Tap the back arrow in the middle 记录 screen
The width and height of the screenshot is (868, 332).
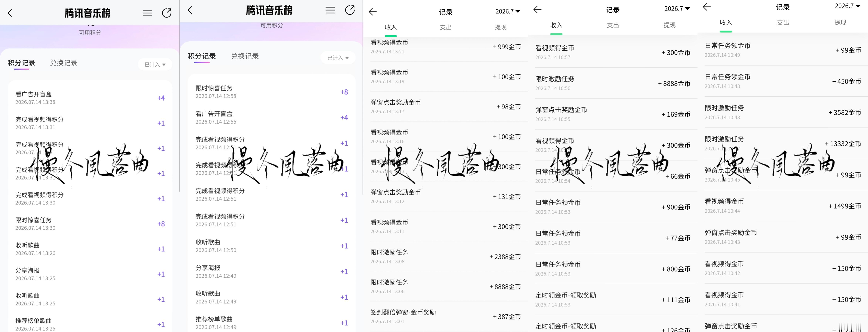[373, 12]
